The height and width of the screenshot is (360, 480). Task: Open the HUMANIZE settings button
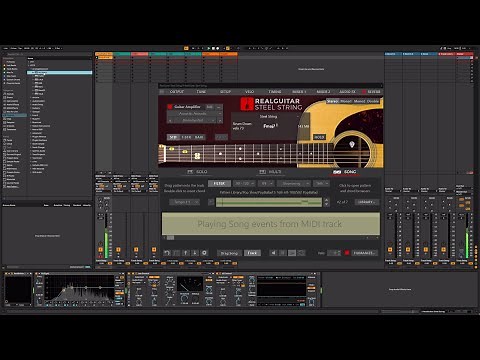coord(364,253)
